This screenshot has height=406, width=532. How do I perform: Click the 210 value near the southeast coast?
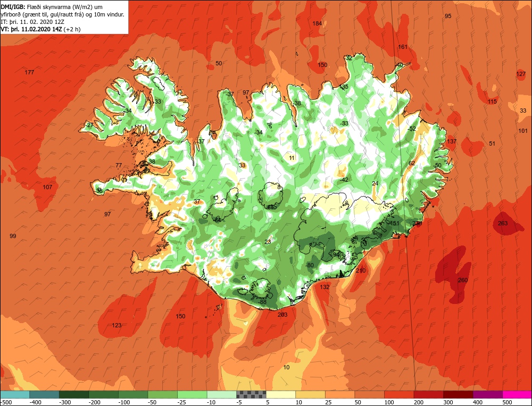pyautogui.click(x=361, y=270)
